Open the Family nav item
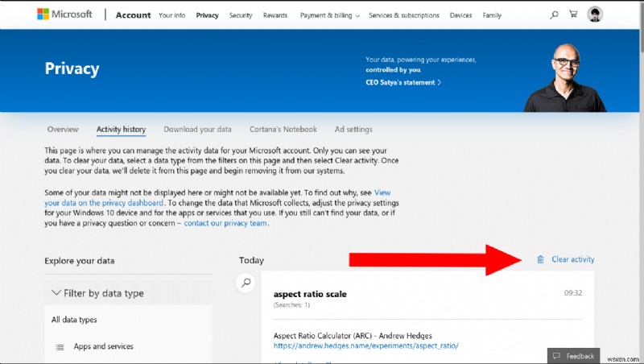 point(492,15)
